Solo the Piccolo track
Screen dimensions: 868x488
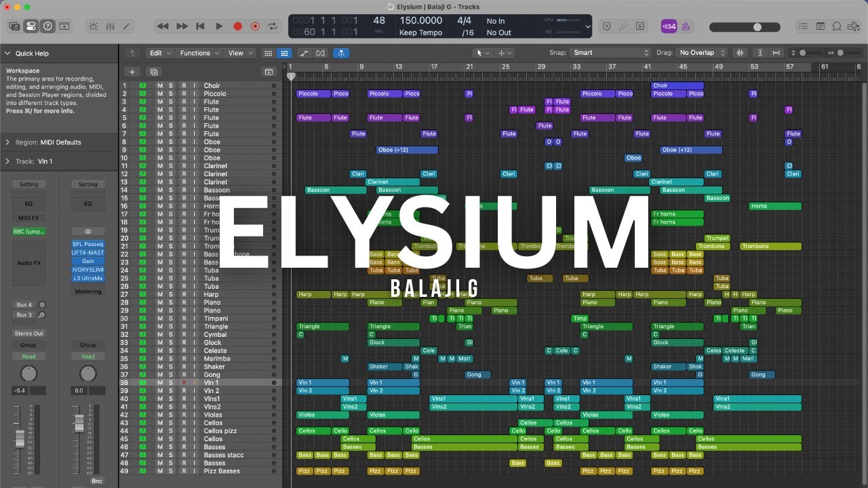pos(171,94)
